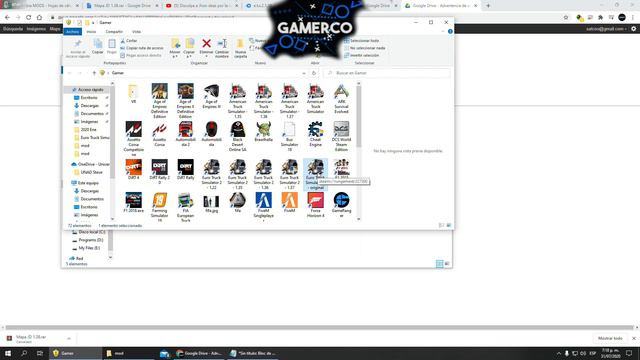The image size is (640, 360).
Task: Open the Mapa JD 1.38.rar download options arrow
Action: tap(69, 338)
